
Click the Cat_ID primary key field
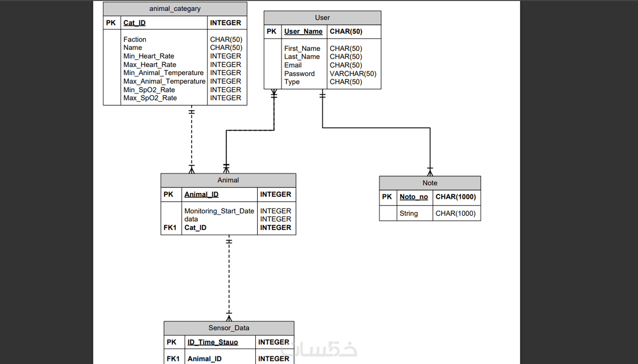134,23
